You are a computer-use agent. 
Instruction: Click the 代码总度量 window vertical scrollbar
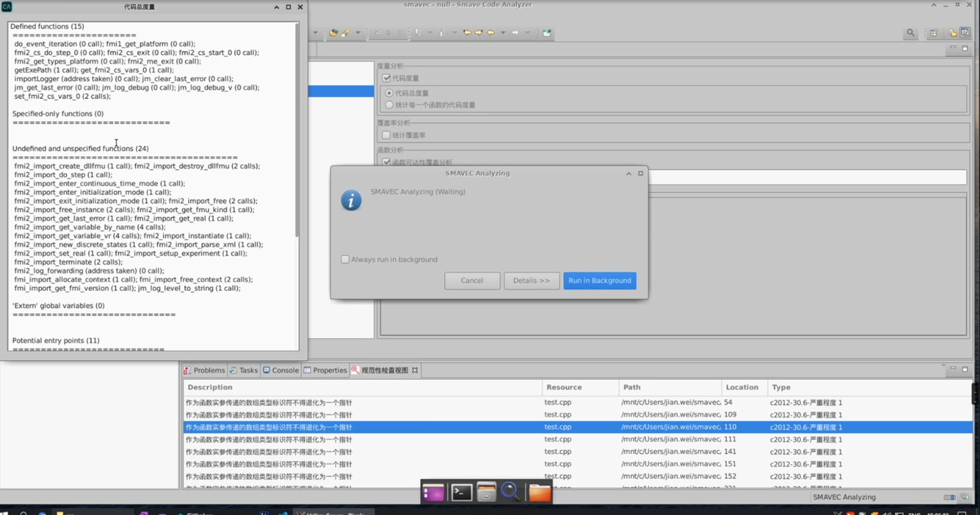coord(297,130)
